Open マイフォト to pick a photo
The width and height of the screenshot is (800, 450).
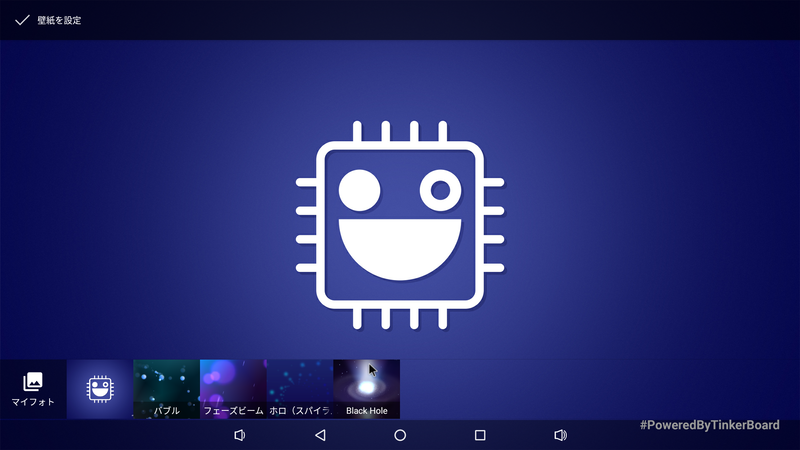pyautogui.click(x=33, y=389)
